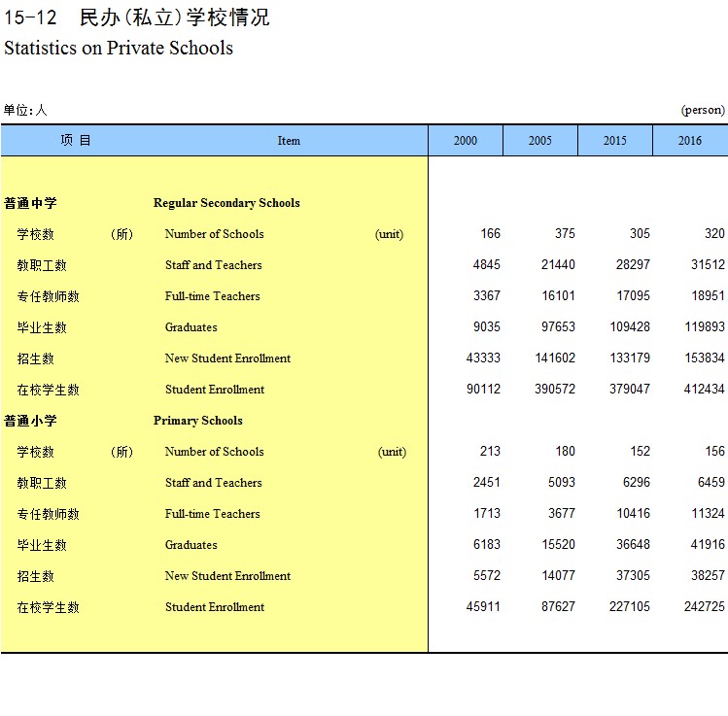Viewport: 728px width, 716px height.
Task: Click the 2015 column header
Action: pyautogui.click(x=614, y=140)
